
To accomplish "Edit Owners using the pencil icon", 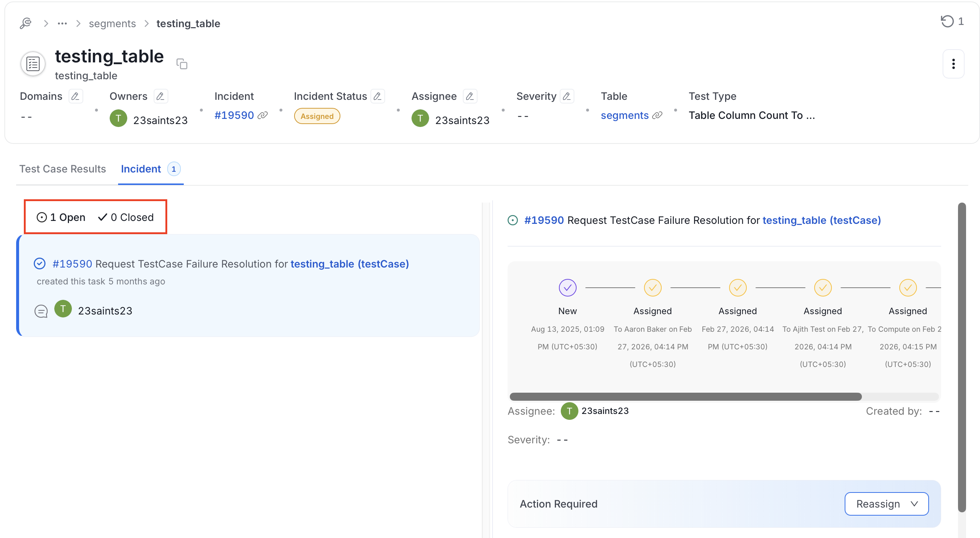I will coord(161,96).
